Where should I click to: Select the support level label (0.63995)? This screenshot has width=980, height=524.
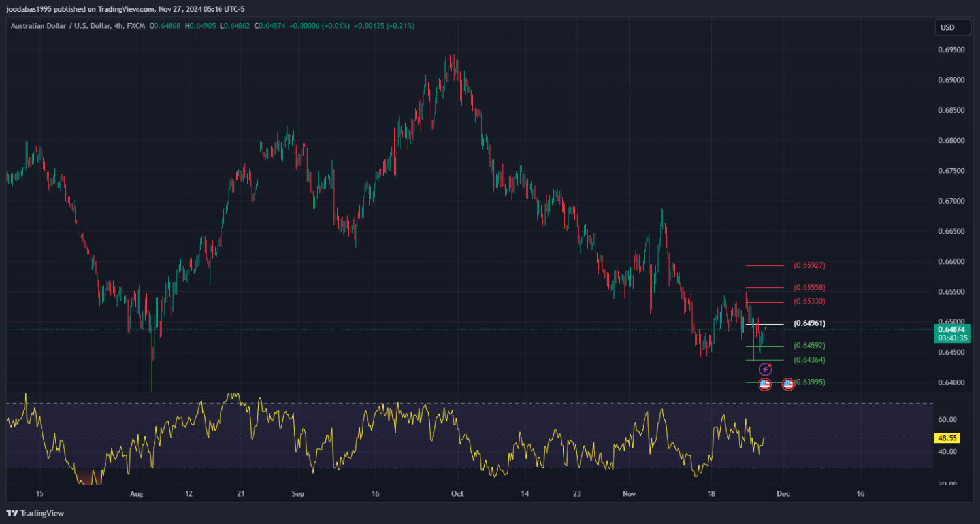[809, 382]
